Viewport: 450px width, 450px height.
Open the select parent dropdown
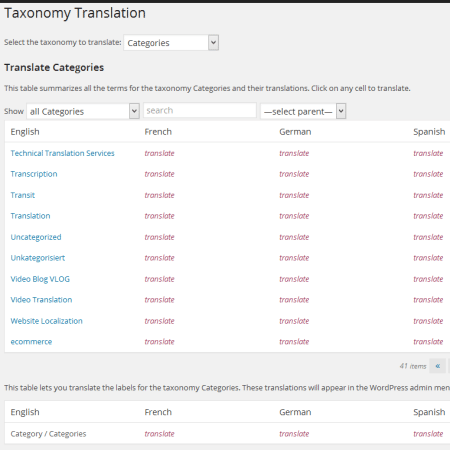[303, 111]
